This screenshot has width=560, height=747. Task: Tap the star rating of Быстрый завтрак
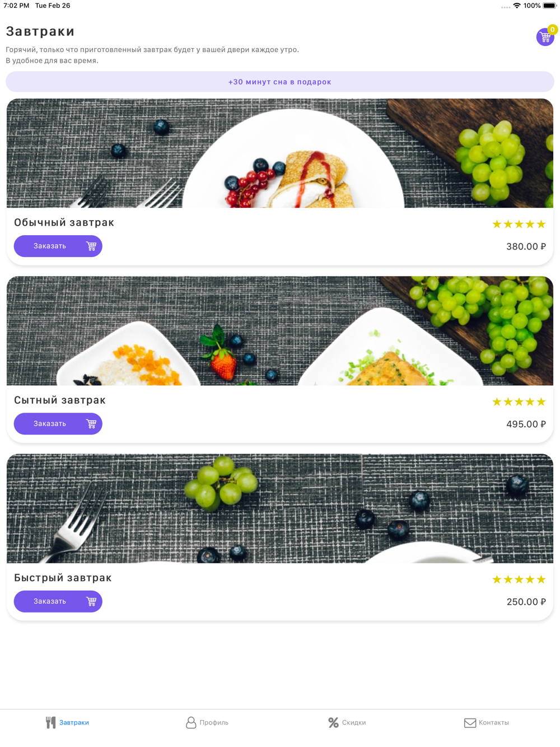519,580
